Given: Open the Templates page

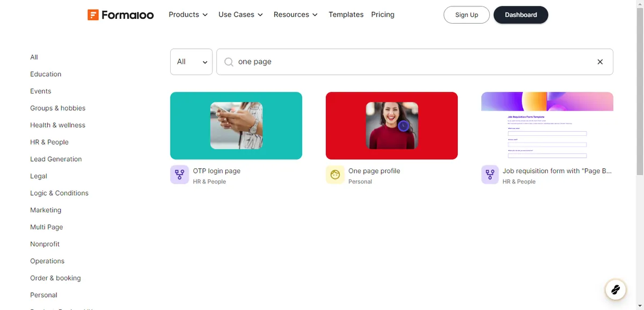Looking at the screenshot, I should coord(346,15).
